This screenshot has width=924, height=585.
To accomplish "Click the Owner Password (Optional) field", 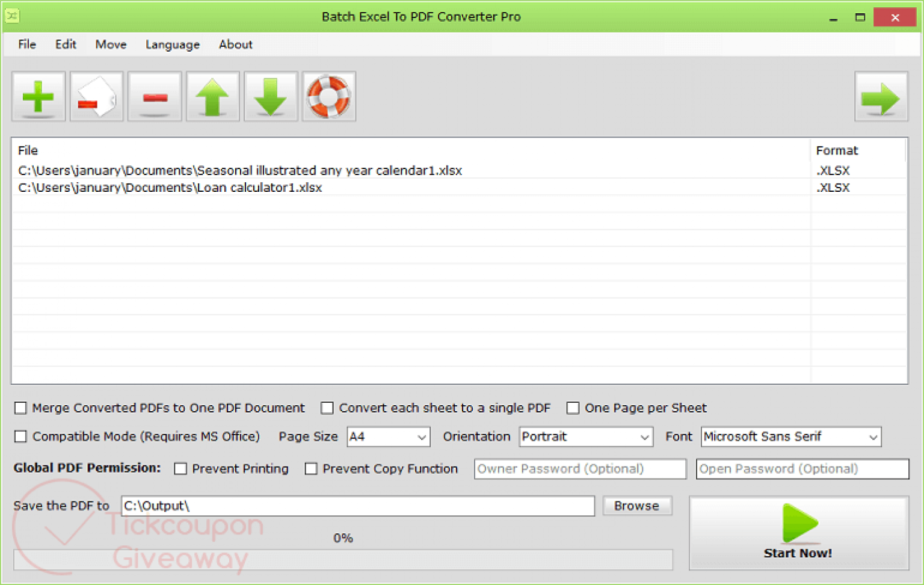I will click(581, 469).
